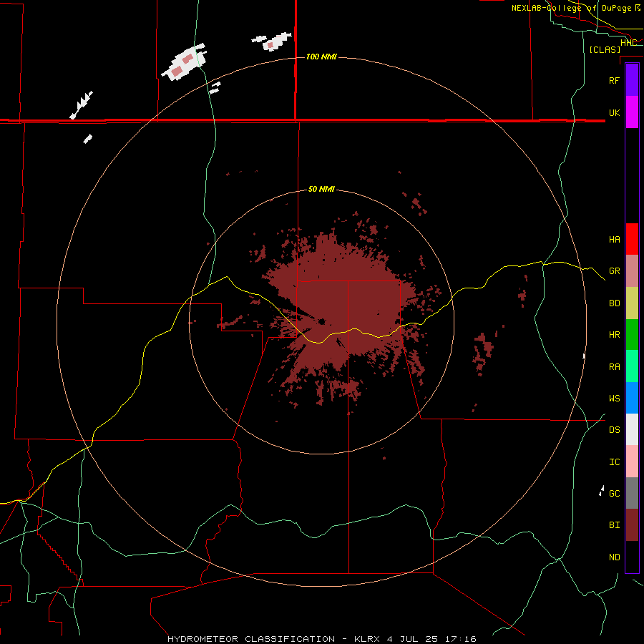This screenshot has height=644, width=644.
Task: Click the large dry snow echo with pink cores
Action: pyautogui.click(x=184, y=62)
